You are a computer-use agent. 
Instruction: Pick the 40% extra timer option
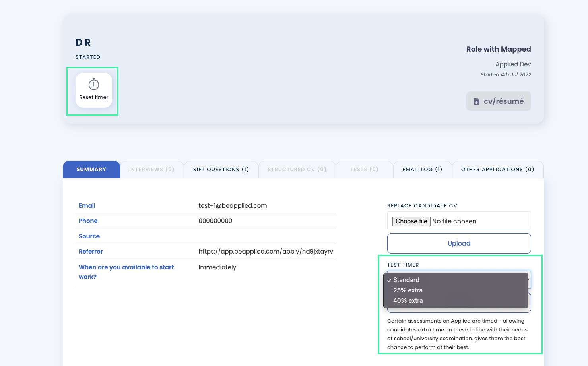pos(408,301)
